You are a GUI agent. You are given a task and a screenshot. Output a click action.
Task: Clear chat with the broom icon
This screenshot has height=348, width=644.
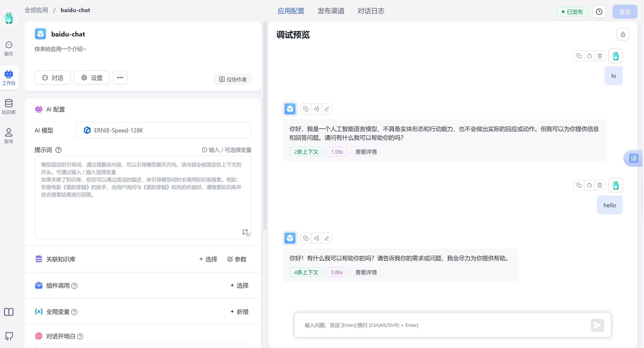pyautogui.click(x=623, y=34)
